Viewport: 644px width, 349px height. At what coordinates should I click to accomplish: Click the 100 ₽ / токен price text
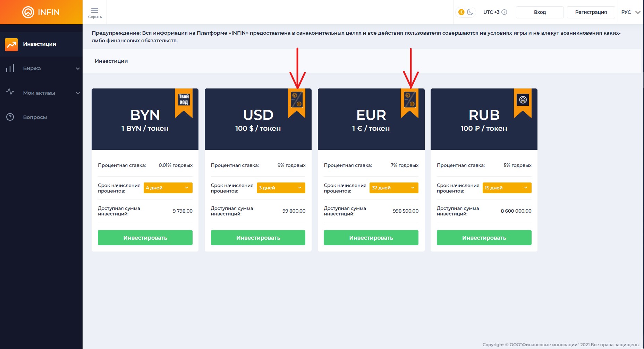pos(484,128)
